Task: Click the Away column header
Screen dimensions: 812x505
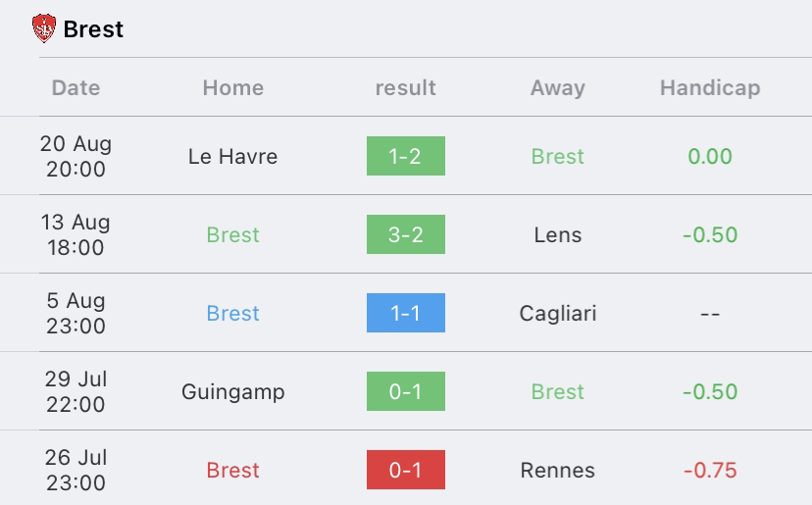Action: tap(558, 88)
